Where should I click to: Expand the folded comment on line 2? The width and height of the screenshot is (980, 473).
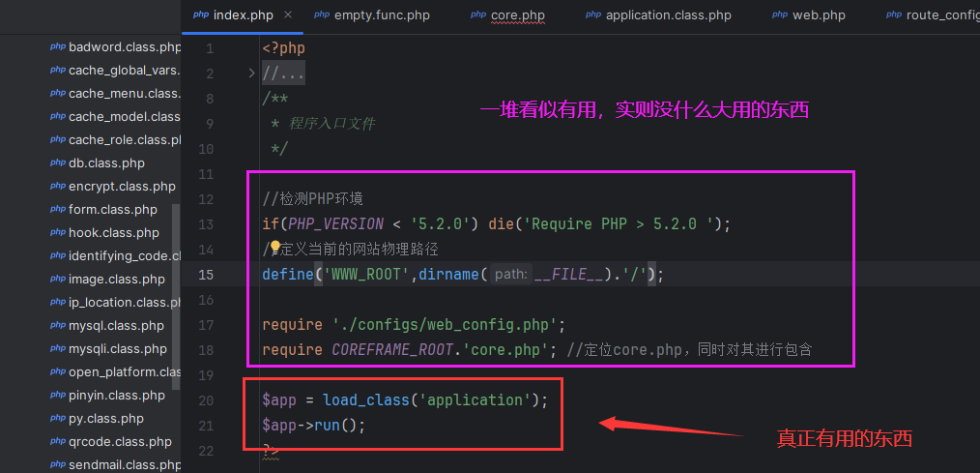point(251,74)
